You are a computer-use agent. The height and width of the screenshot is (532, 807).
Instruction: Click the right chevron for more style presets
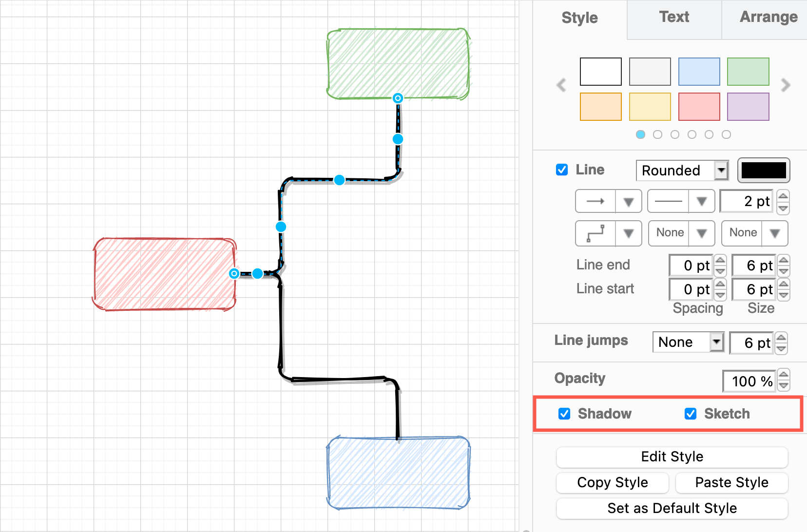(786, 85)
